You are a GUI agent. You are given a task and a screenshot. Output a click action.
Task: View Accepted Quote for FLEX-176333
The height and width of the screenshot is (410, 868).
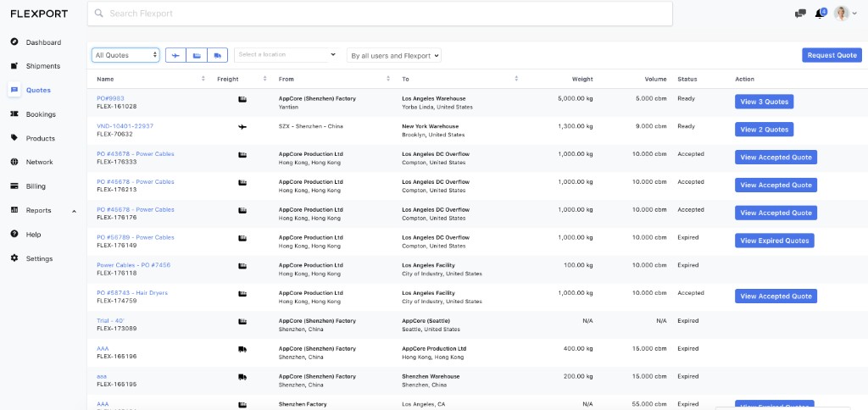click(x=776, y=158)
